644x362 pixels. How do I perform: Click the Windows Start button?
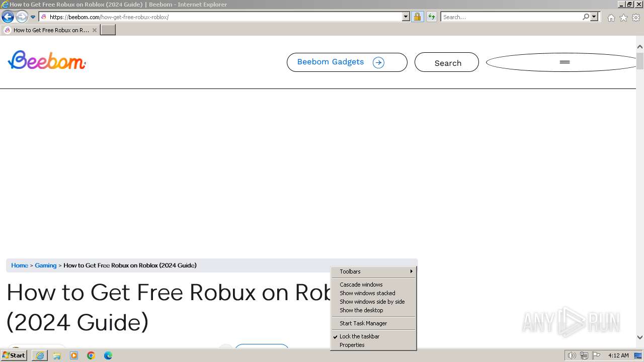14,355
